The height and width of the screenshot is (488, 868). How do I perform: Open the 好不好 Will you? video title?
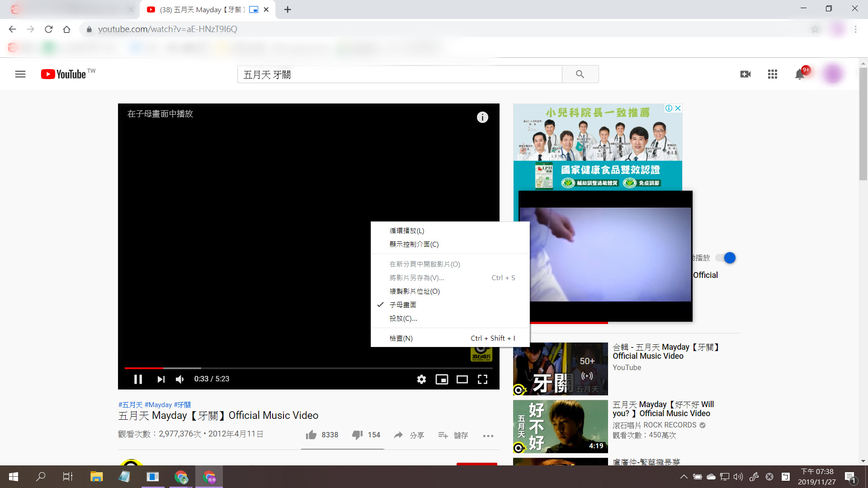[663, 409]
